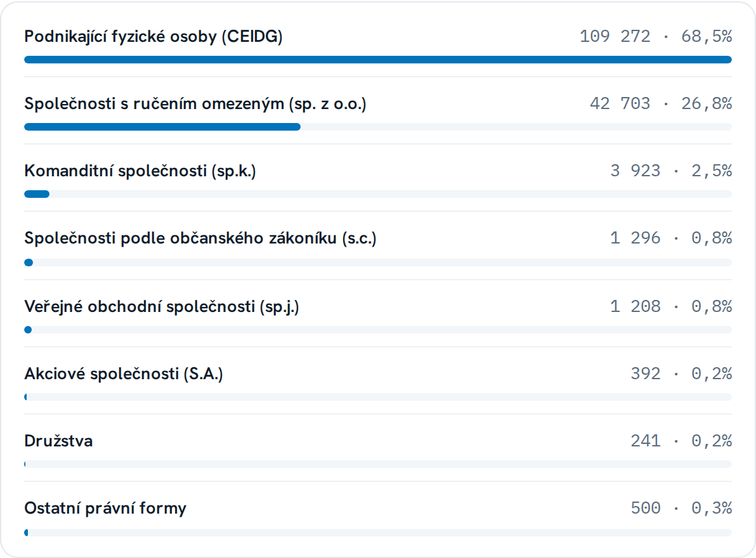Viewport: 756px width, 558px height.
Task: Click the 26,8% share value
Action: [x=707, y=103]
